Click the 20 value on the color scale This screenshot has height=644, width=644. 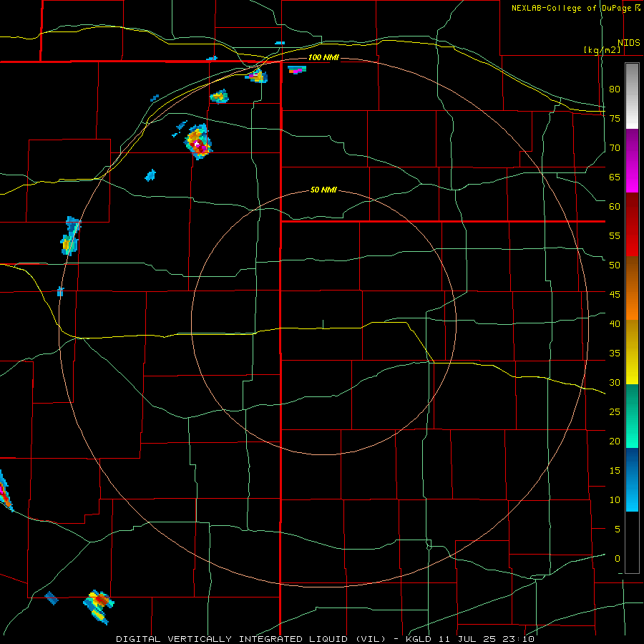click(615, 441)
